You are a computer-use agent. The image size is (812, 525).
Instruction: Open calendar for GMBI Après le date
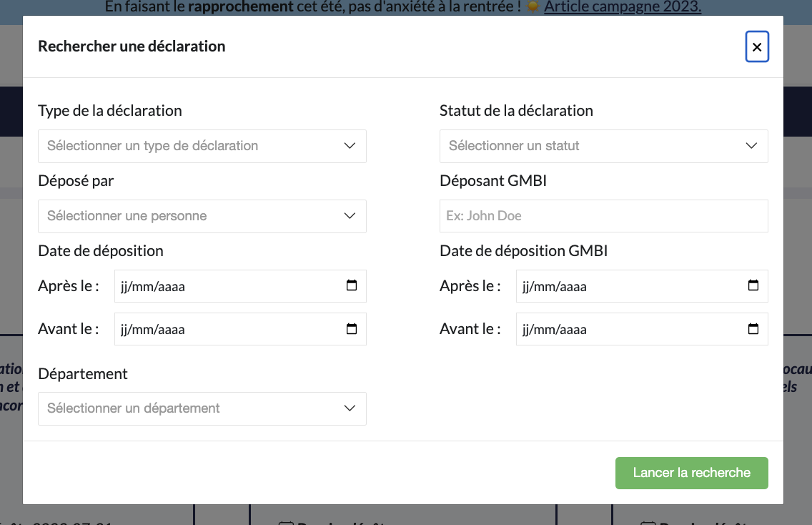[753, 286]
